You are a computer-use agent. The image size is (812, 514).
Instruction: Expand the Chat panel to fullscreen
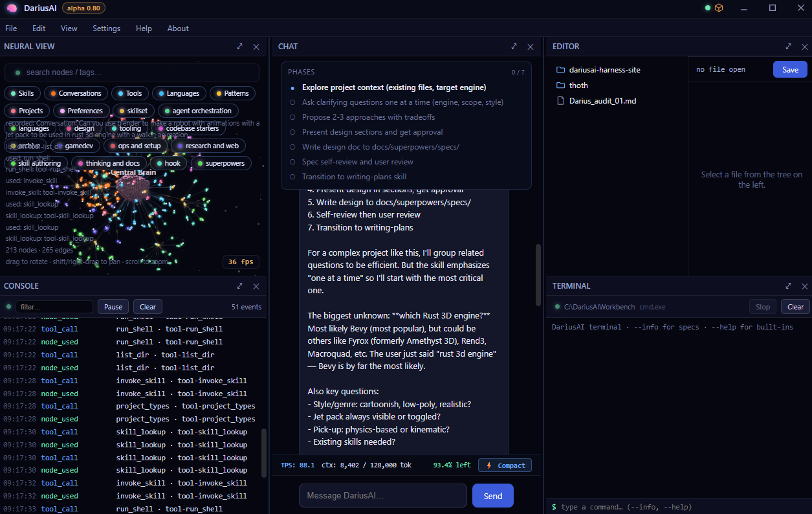pos(514,47)
